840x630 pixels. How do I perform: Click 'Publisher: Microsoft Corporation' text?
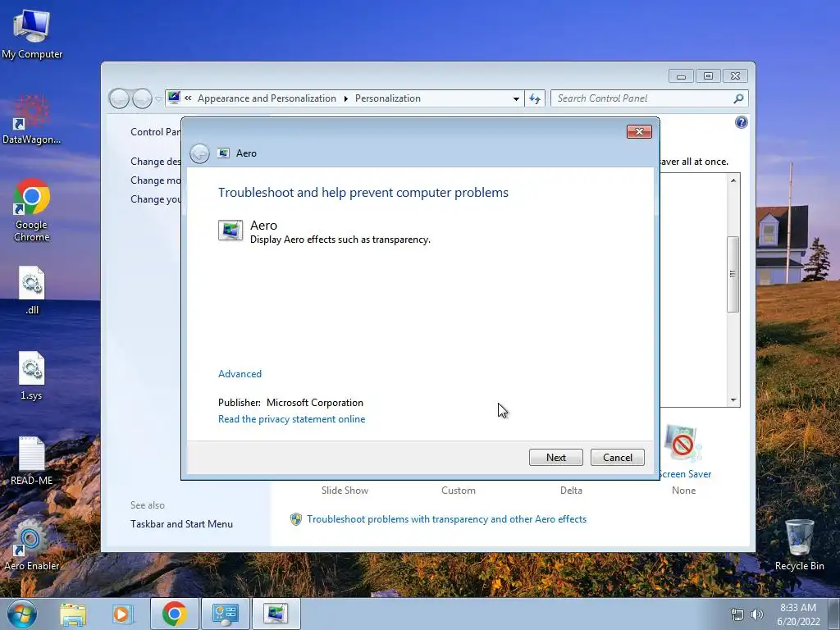click(290, 402)
